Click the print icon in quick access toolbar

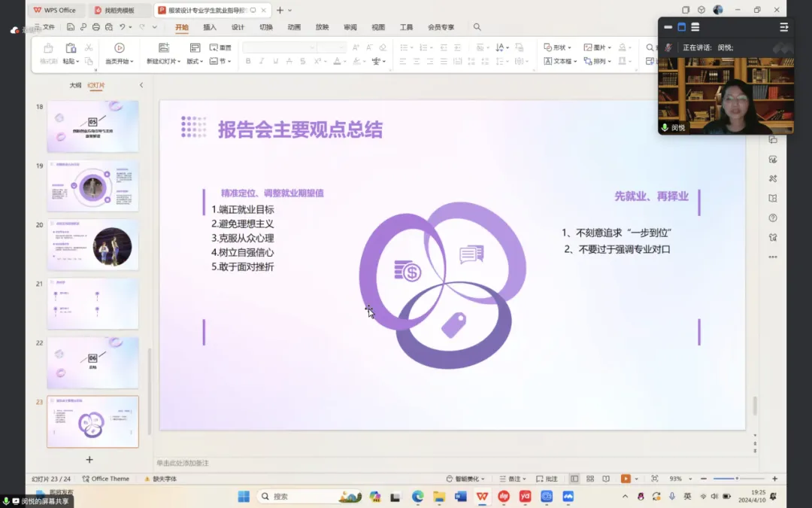(x=95, y=27)
